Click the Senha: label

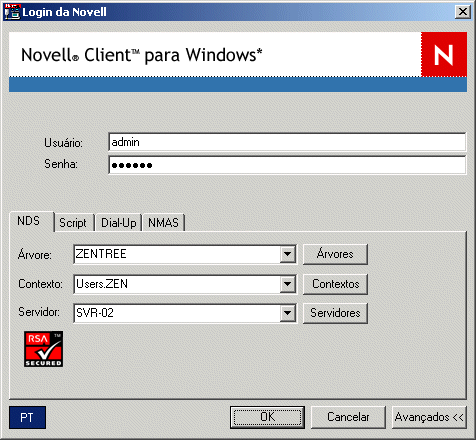tap(61, 164)
